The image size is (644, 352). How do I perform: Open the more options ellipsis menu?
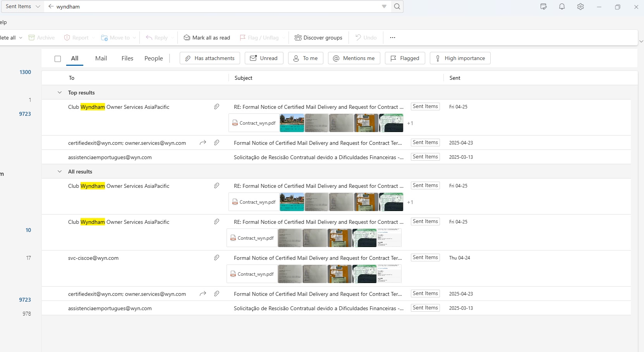pyautogui.click(x=393, y=38)
